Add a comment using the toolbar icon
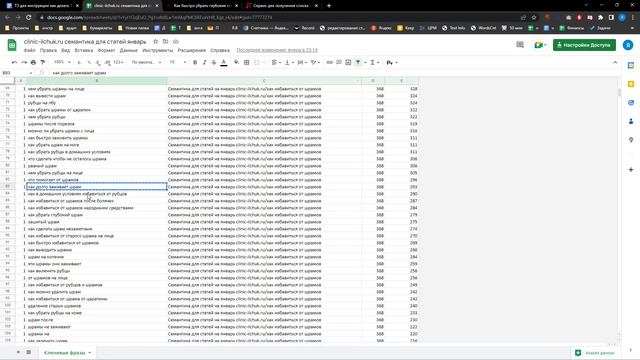Image resolution: width=640 pixels, height=360 pixels. point(339,62)
